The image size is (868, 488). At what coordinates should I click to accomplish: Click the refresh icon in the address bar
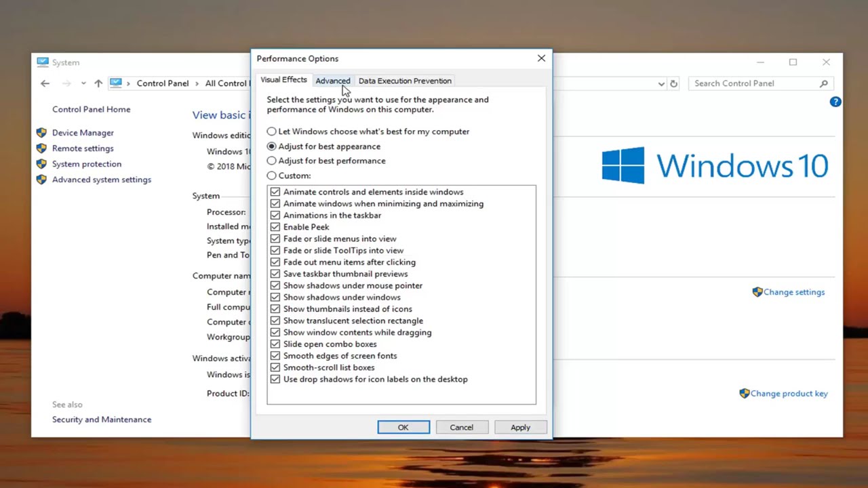coord(673,83)
